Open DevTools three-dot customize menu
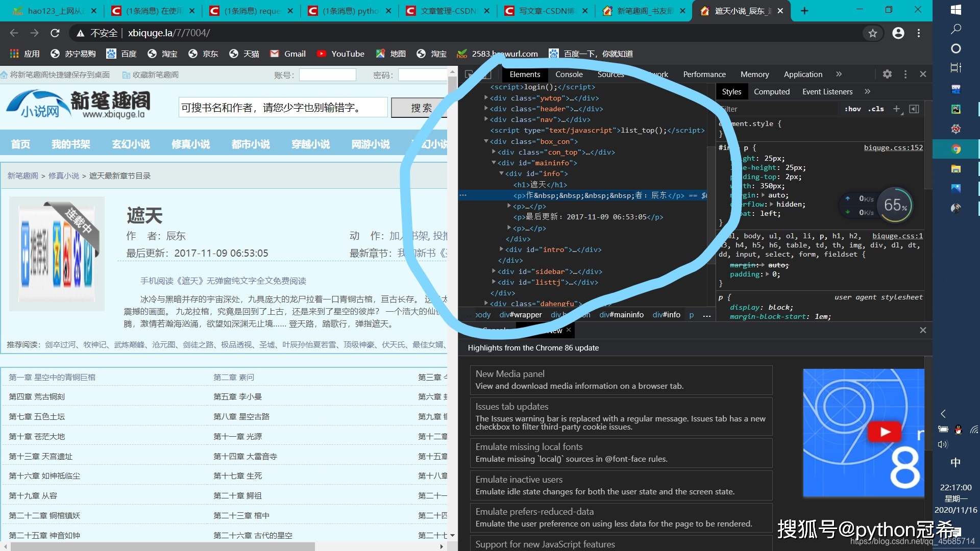The width and height of the screenshot is (980, 551). (905, 74)
